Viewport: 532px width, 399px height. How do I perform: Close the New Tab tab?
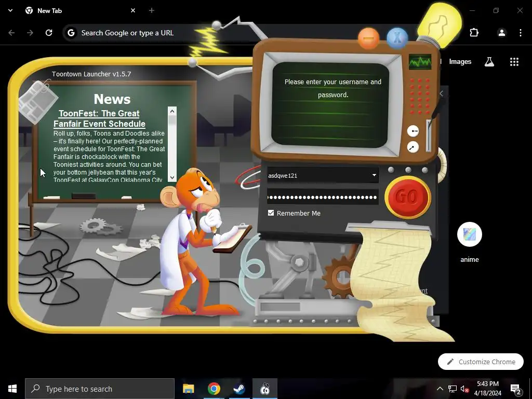[133, 10]
